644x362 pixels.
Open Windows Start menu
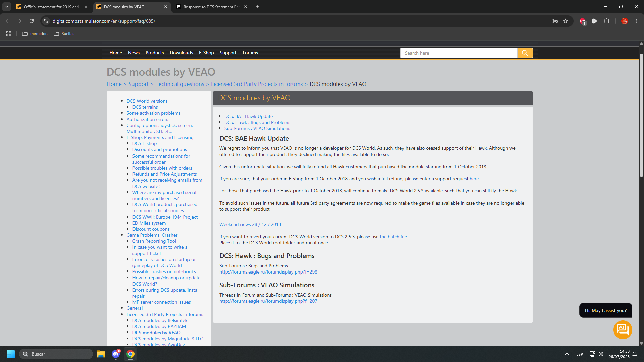click(11, 354)
